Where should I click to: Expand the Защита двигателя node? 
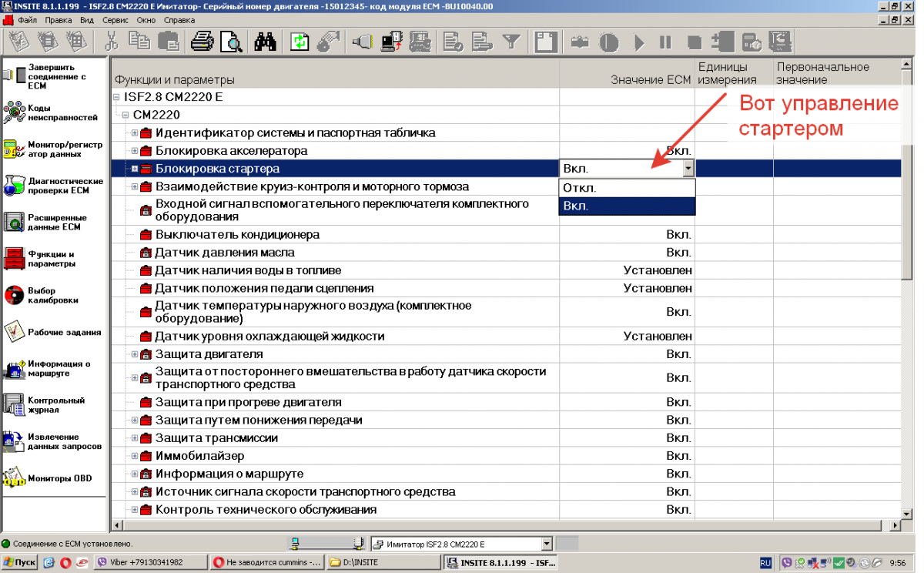(135, 354)
